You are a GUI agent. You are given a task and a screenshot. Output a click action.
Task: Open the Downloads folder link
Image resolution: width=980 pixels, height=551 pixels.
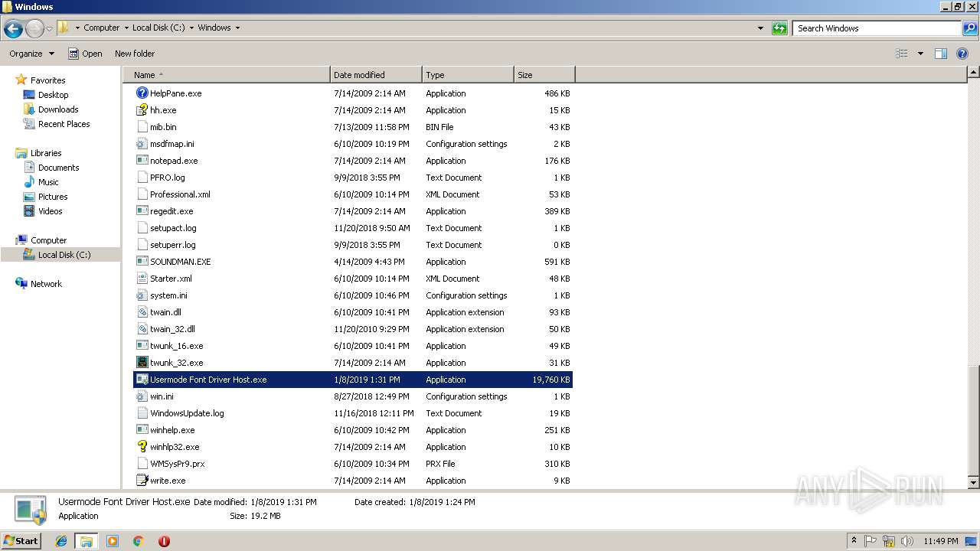[x=58, y=109]
